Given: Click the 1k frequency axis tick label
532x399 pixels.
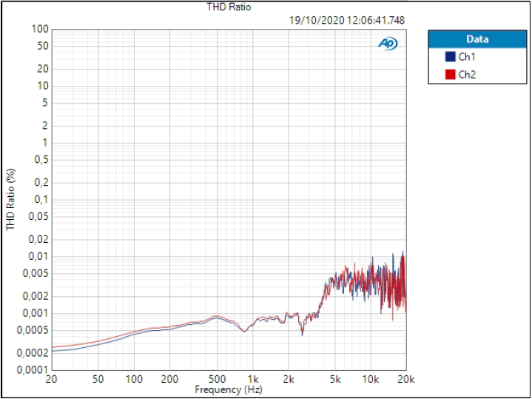Looking at the screenshot, I should tap(253, 379).
